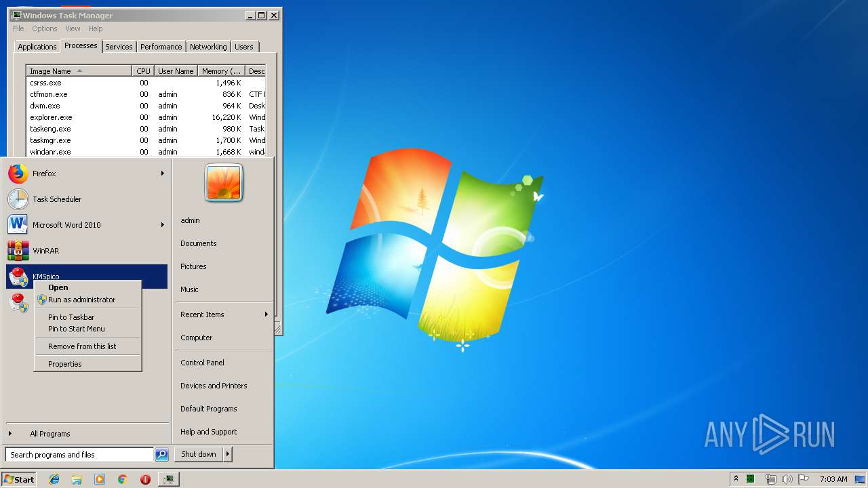Click the Show desktop taskbar button
The image size is (868, 488).
pyautogui.click(x=861, y=479)
